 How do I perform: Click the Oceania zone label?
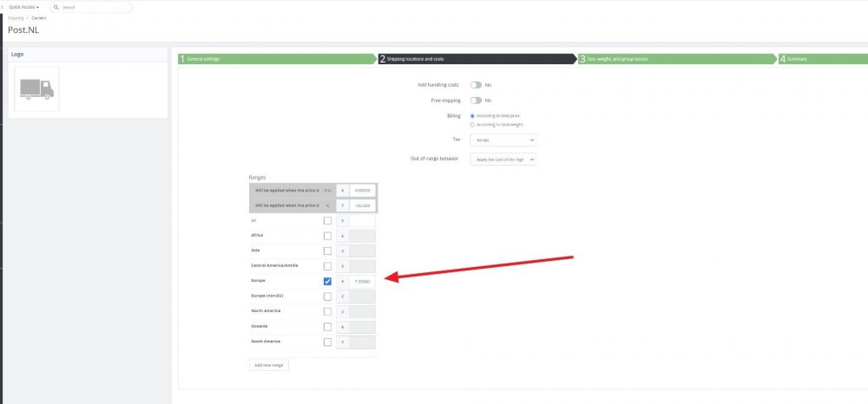(259, 326)
